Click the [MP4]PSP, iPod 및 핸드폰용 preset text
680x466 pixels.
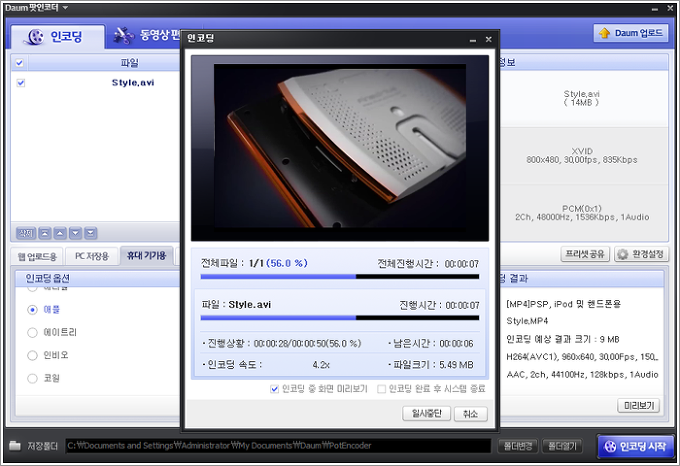point(563,304)
